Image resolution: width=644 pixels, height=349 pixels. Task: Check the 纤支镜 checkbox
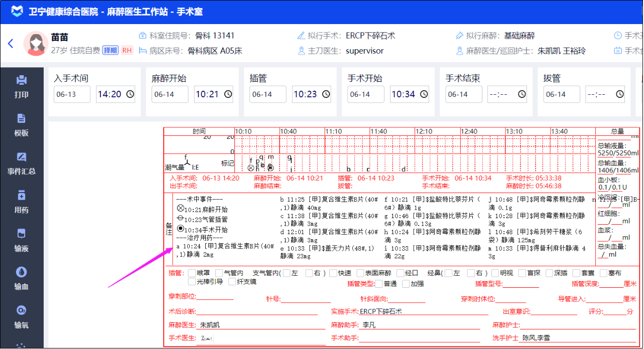click(232, 282)
